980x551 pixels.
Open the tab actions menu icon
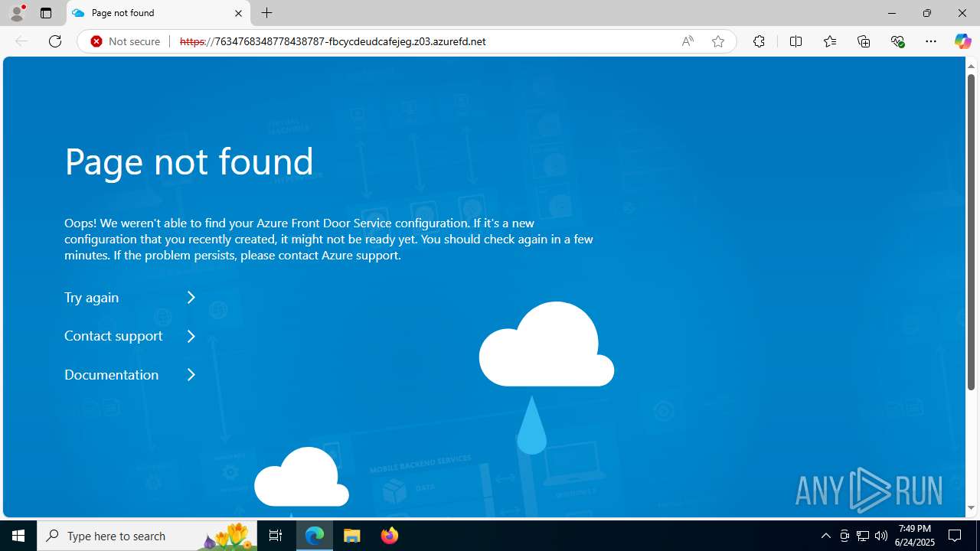46,13
